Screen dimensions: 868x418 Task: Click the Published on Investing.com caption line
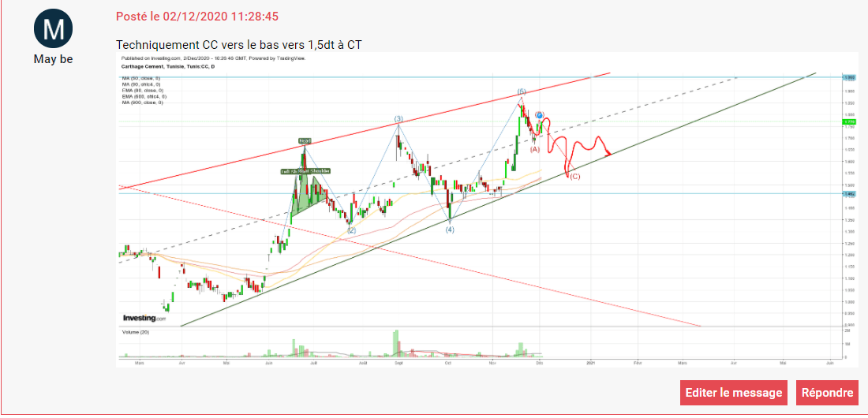pyautogui.click(x=214, y=58)
